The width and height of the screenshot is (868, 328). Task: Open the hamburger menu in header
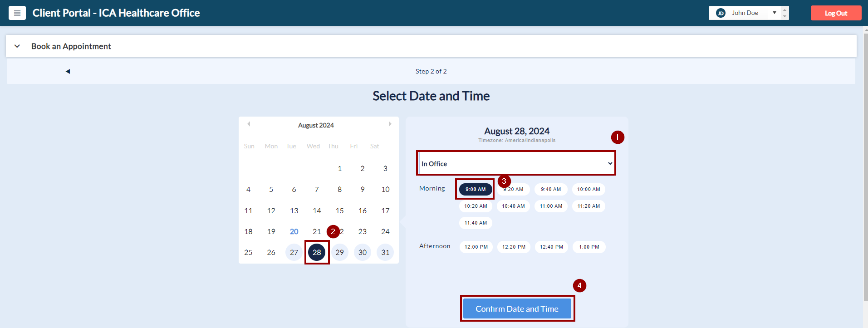(x=17, y=13)
